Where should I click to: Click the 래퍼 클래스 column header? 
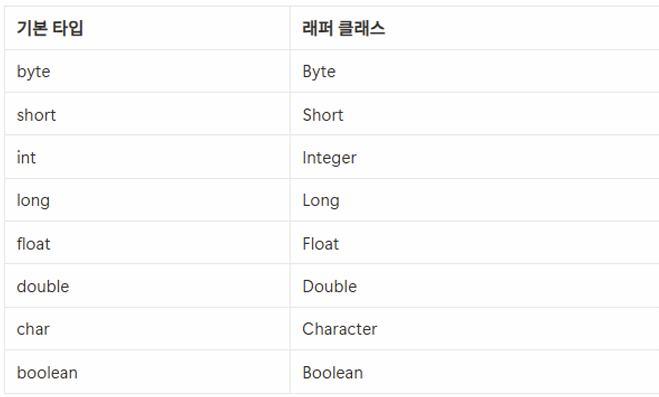click(x=474, y=28)
